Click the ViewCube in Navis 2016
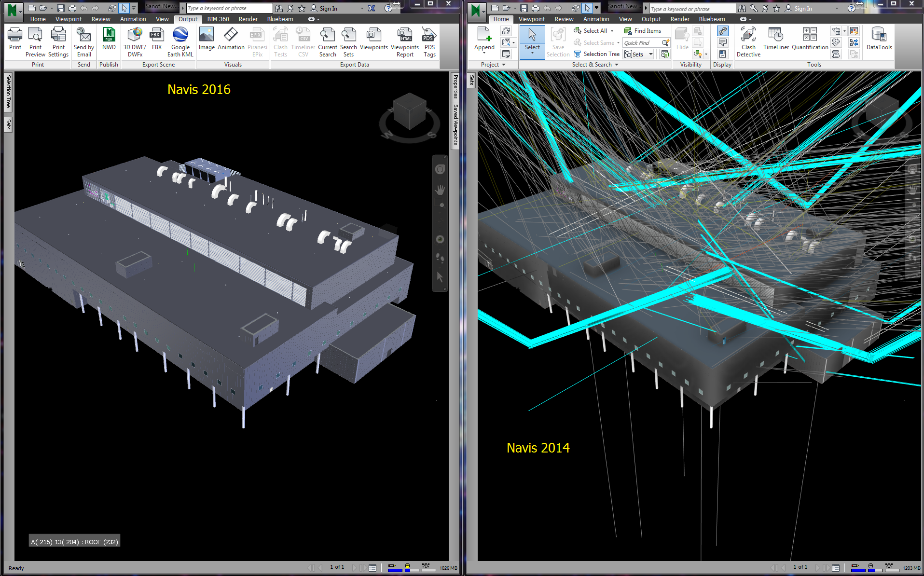The width and height of the screenshot is (924, 576). (409, 111)
